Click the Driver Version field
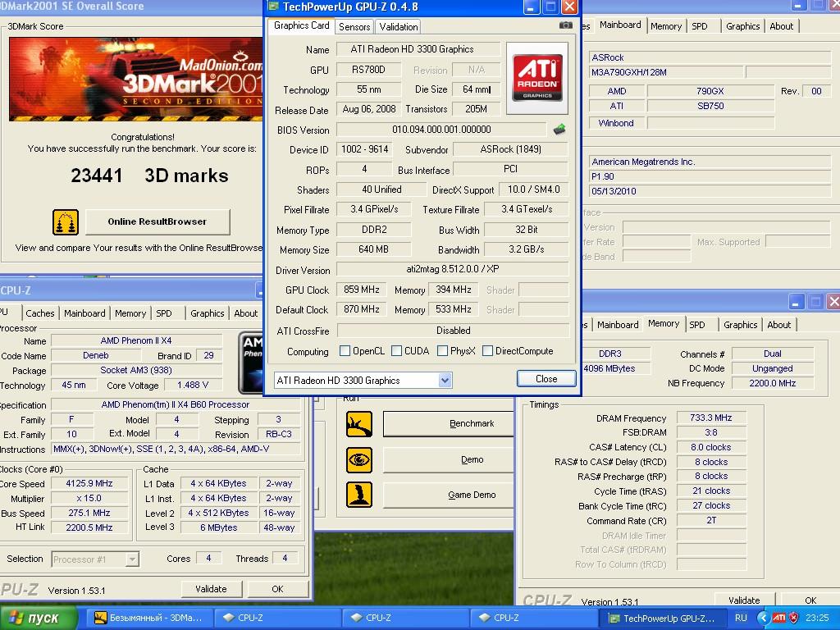 (452, 269)
